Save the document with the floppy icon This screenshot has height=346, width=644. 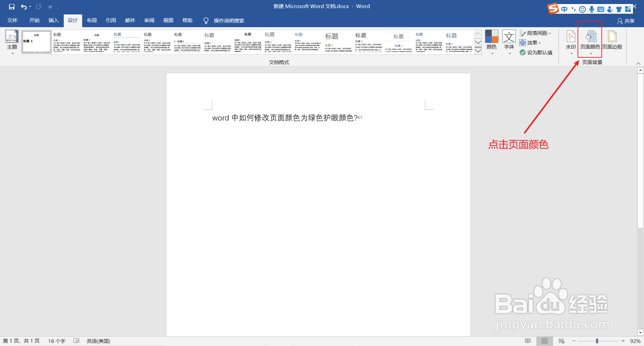pos(12,7)
